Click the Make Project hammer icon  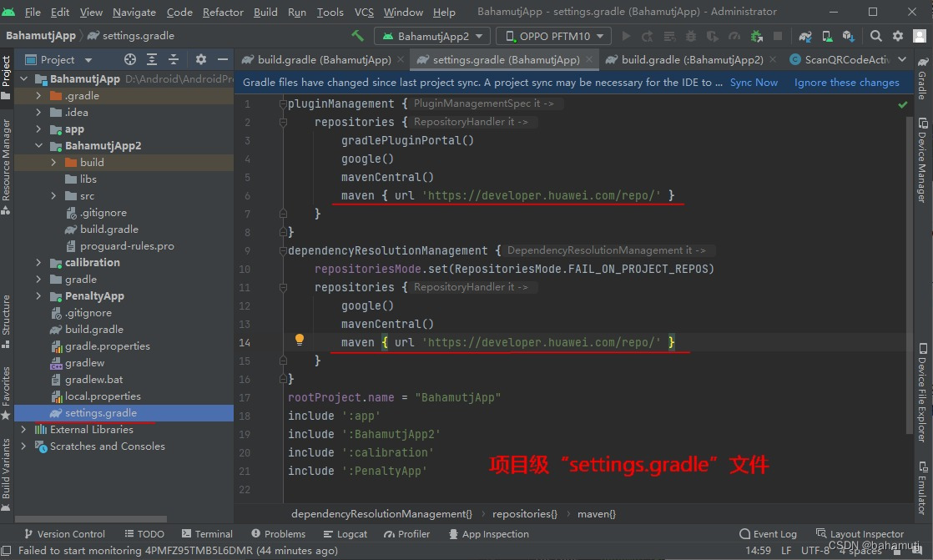coord(358,36)
